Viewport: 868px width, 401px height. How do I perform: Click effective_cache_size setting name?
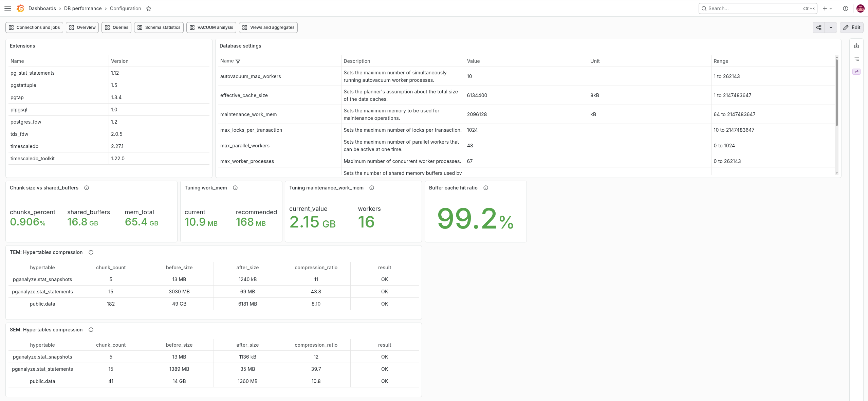tap(244, 95)
